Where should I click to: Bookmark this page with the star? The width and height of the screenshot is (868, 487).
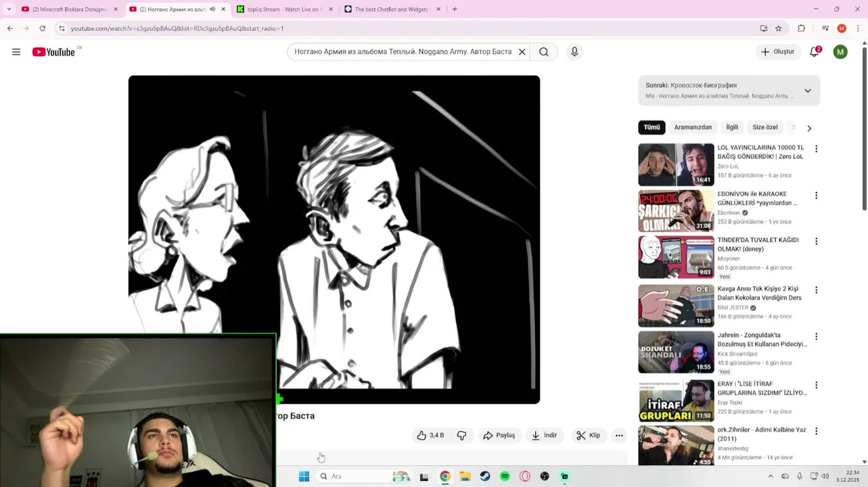pyautogui.click(x=778, y=28)
